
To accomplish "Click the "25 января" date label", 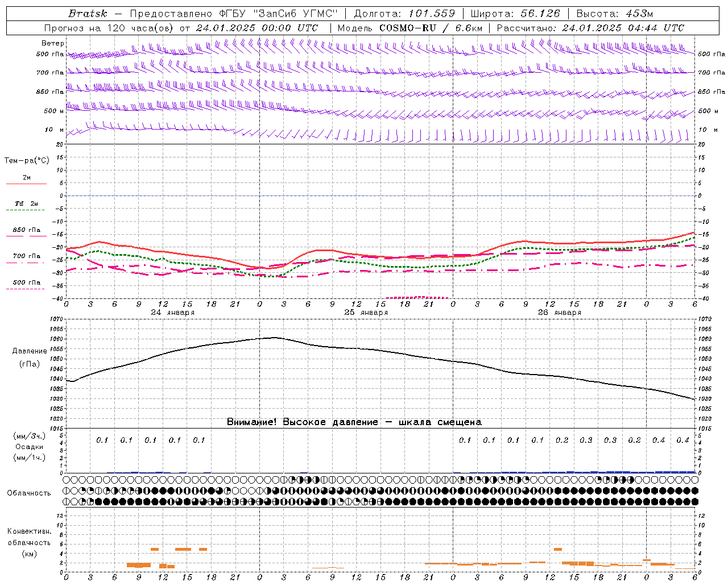I will [x=366, y=313].
